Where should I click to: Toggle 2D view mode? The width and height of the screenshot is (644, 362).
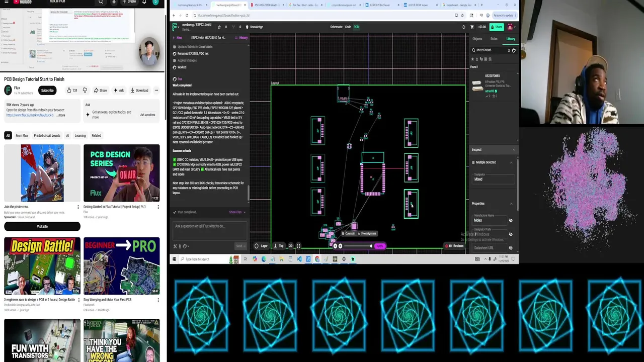point(290,246)
